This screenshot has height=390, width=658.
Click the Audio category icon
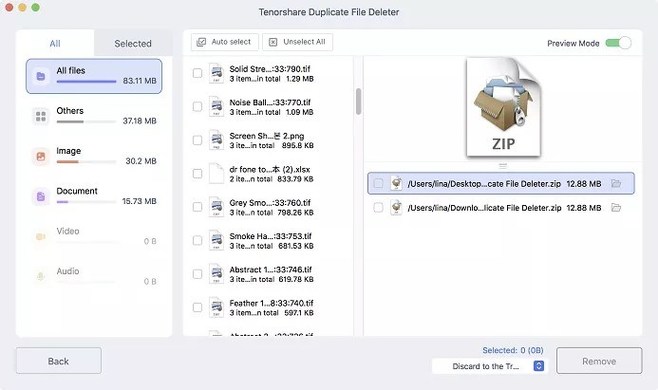click(41, 277)
